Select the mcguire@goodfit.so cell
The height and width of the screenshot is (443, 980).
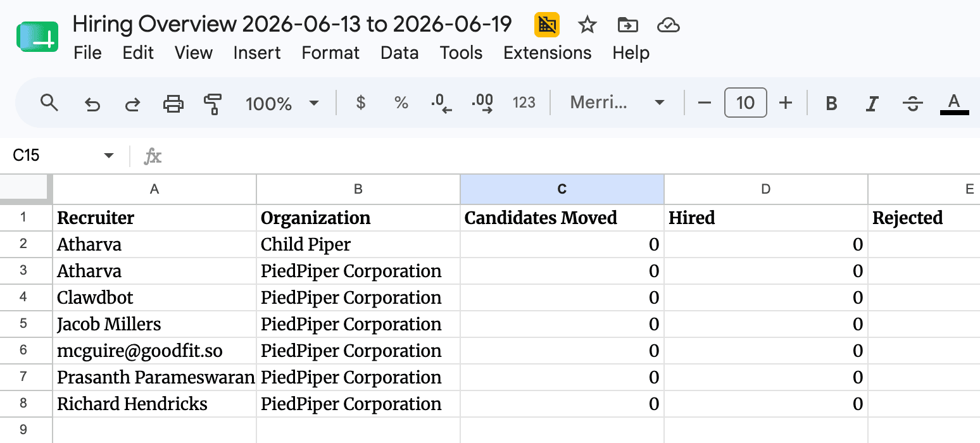(154, 351)
